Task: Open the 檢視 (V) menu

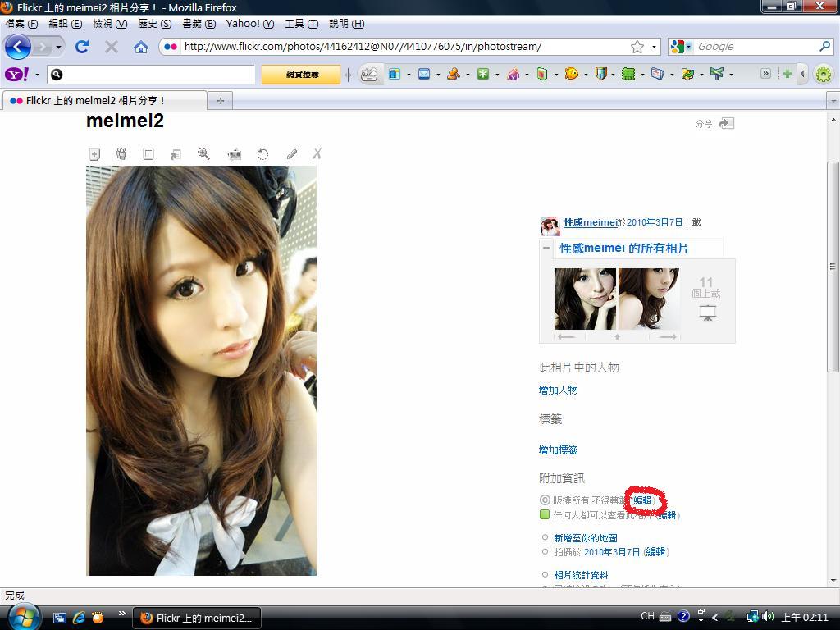Action: pos(110,24)
